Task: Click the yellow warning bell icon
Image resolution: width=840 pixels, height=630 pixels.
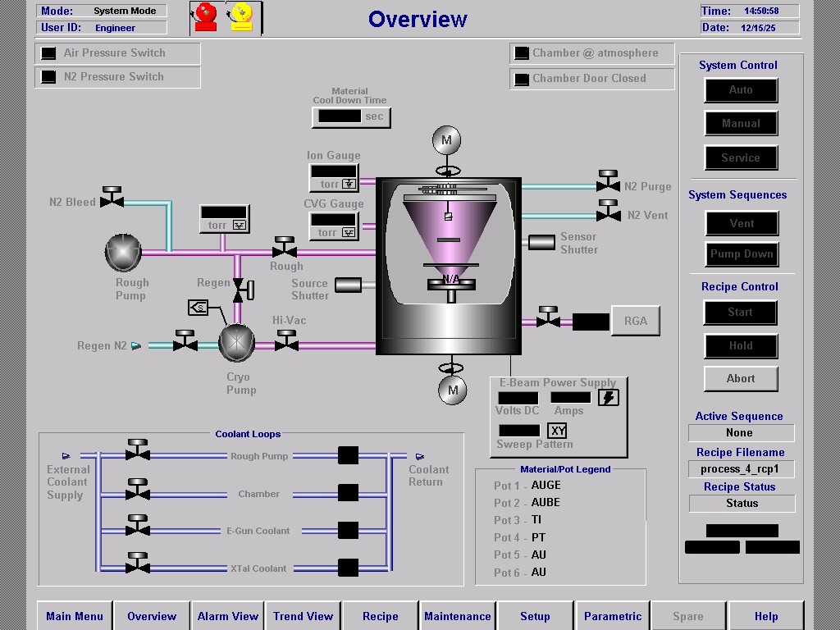Action: click(x=241, y=18)
